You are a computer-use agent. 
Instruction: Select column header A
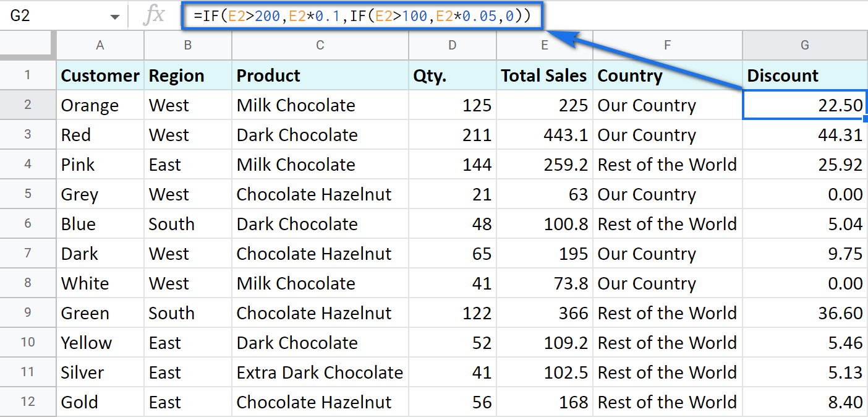(x=100, y=45)
